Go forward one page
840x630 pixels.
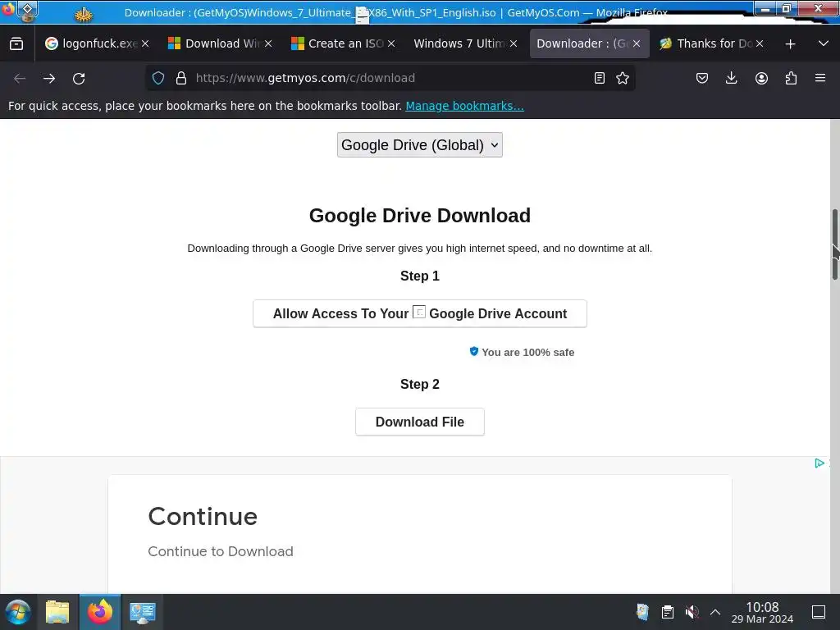49,78
